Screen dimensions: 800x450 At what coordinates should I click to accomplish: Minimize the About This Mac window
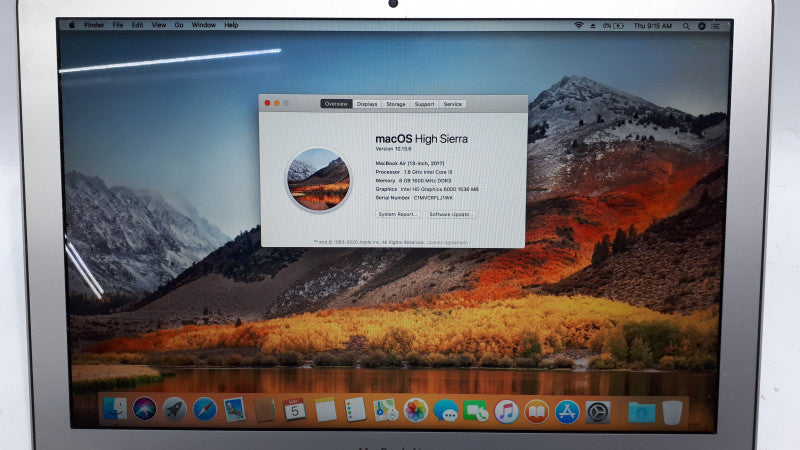[277, 103]
